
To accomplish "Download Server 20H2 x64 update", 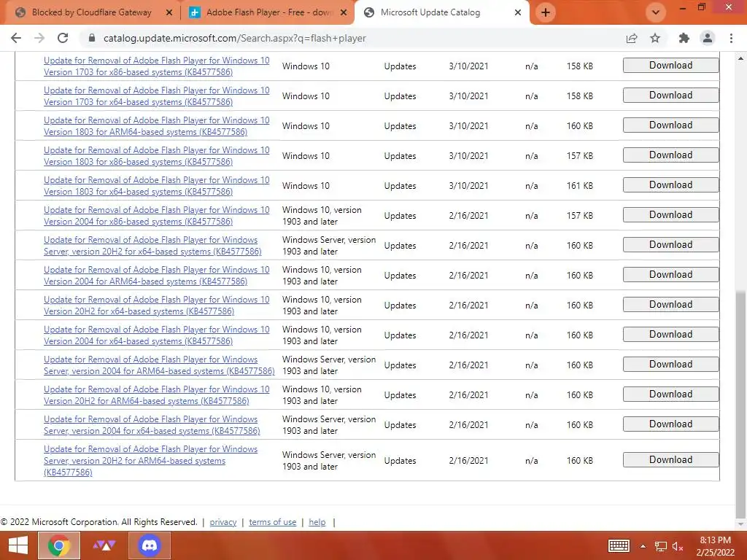I will click(671, 245).
